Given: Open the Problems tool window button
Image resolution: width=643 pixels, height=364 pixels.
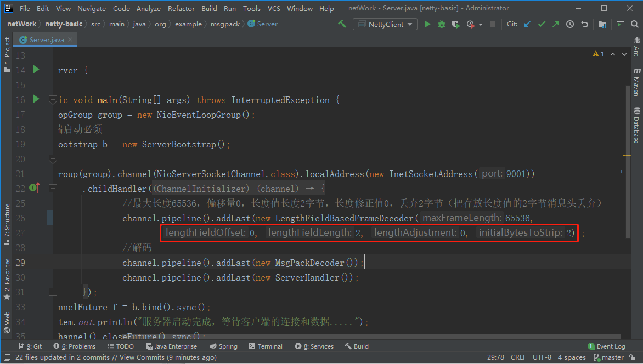Looking at the screenshot, I should click(75, 346).
